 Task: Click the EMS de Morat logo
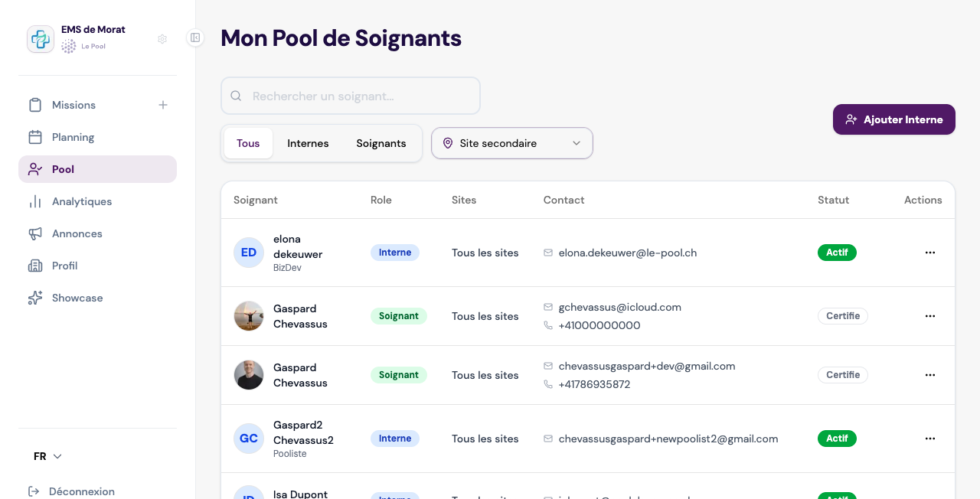tap(41, 39)
